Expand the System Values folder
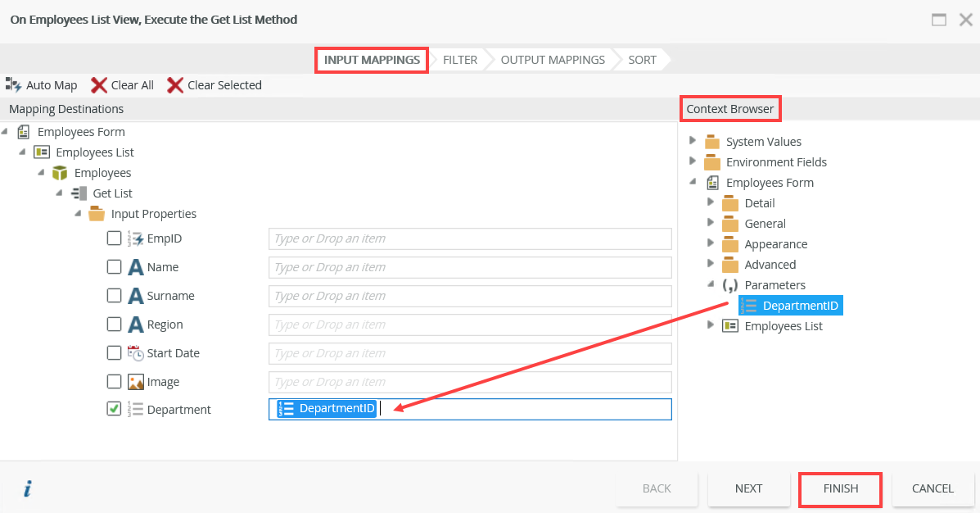The width and height of the screenshot is (980, 513). [693, 141]
